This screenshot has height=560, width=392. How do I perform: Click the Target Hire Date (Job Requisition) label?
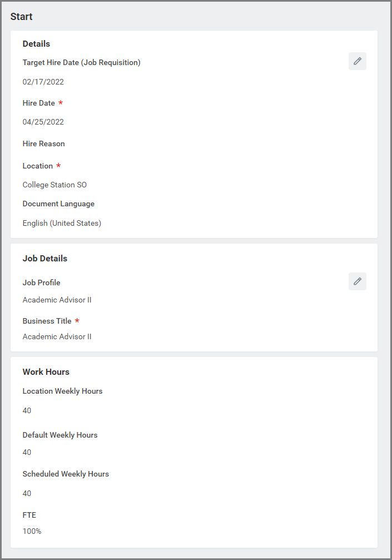tap(81, 63)
